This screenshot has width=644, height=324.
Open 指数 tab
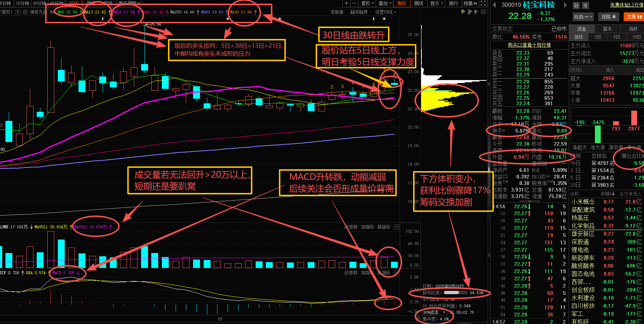[x=633, y=29]
